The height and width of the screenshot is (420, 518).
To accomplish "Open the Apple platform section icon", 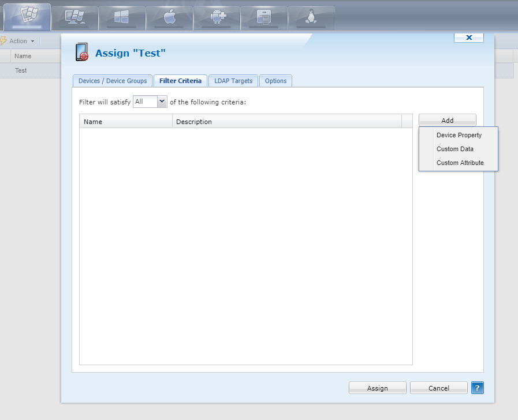I will point(169,17).
